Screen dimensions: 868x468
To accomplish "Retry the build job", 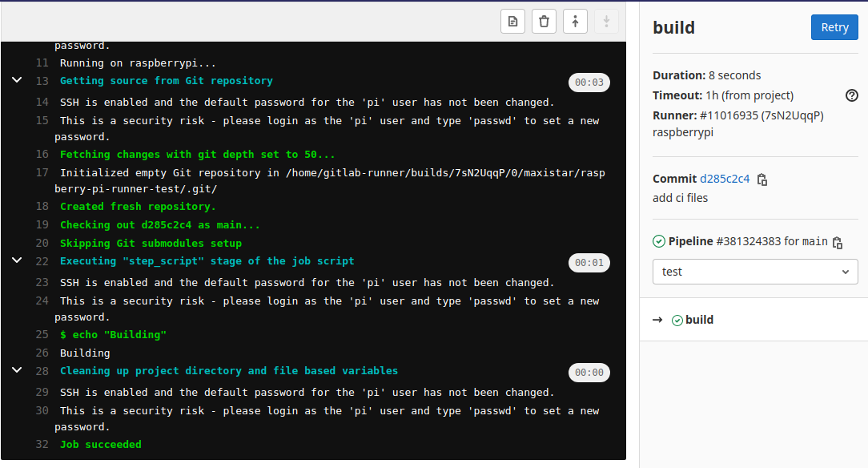I will point(834,27).
